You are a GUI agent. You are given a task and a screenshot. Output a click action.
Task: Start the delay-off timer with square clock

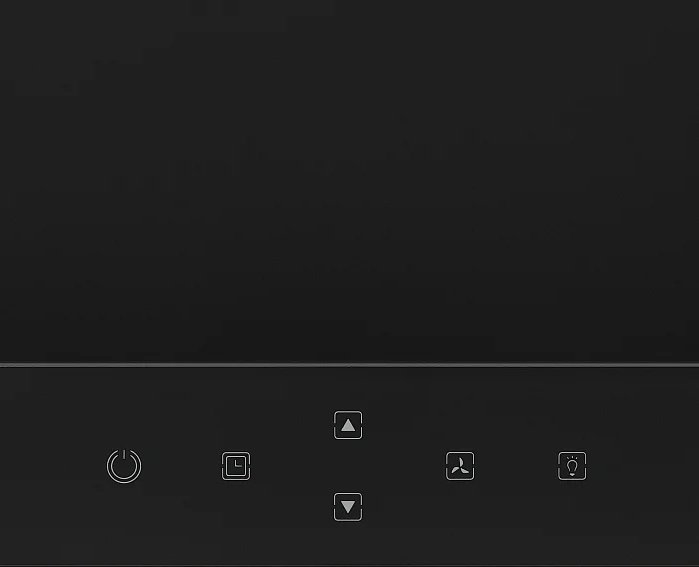pos(236,466)
